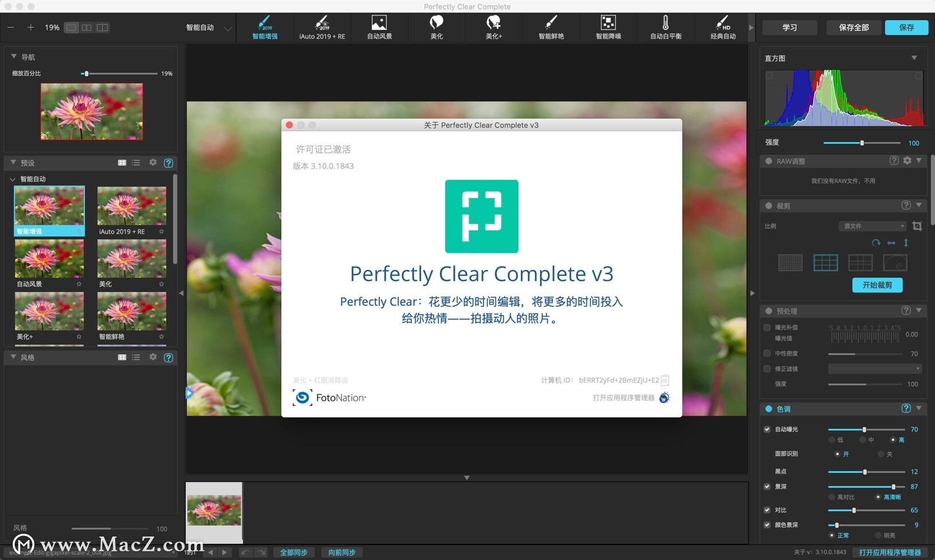The width and height of the screenshot is (935, 560).
Task: Choose the 经典自动 HD toolbar preset
Action: tap(723, 27)
